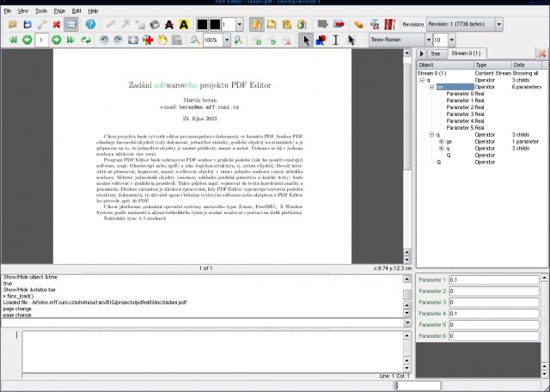Open the File menu
Viewport: 550px width, 392px height.
click(8, 11)
